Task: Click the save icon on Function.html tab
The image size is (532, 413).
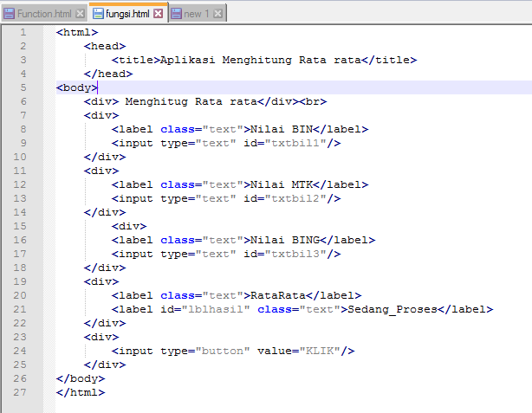Action: (10, 13)
